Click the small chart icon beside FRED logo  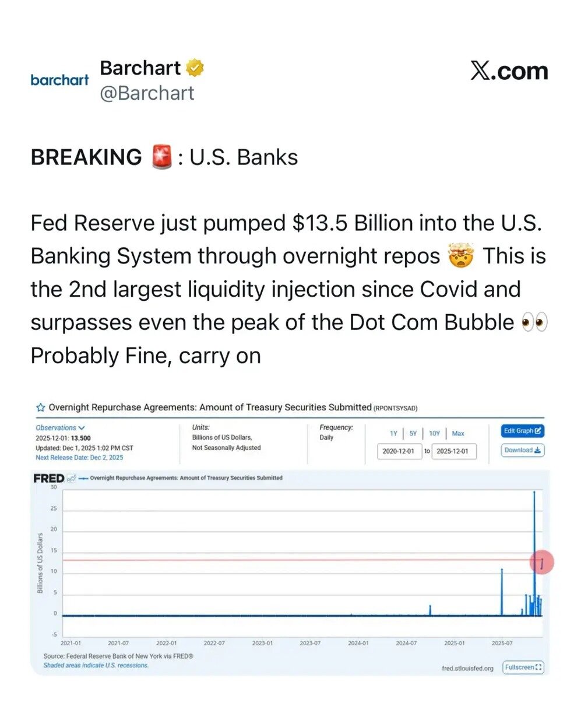tap(72, 478)
